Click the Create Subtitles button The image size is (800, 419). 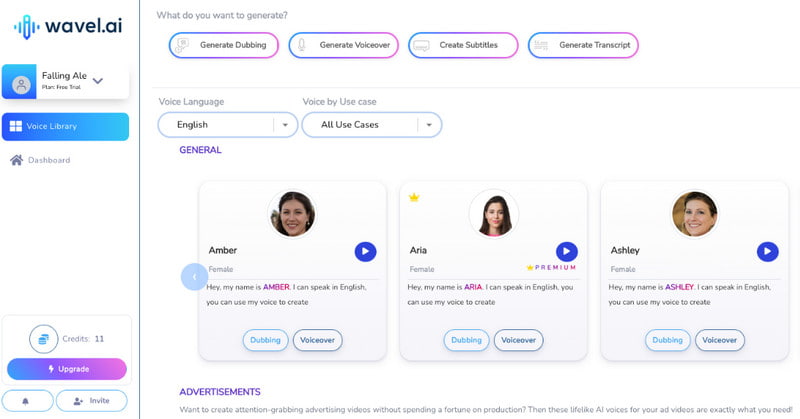click(x=463, y=45)
